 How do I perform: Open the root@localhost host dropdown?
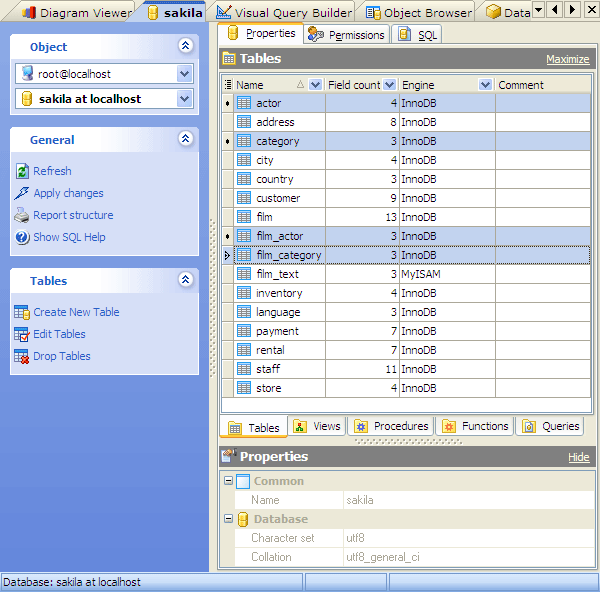point(185,73)
